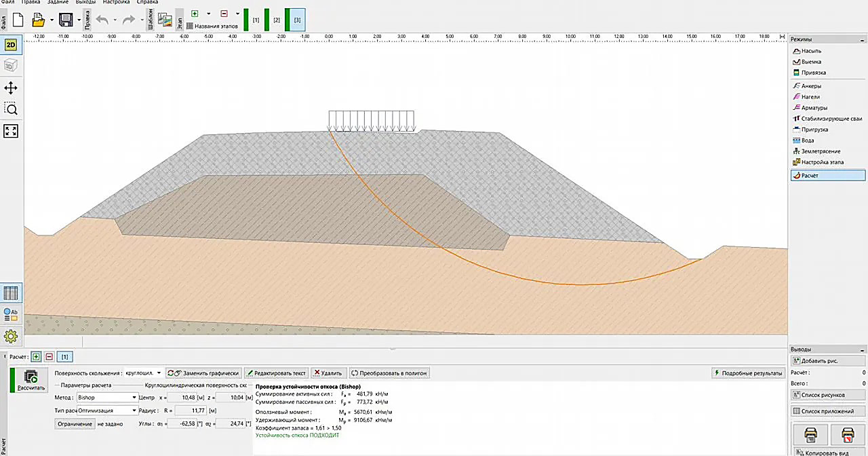Select the pan/move view tool

[x=11, y=88]
